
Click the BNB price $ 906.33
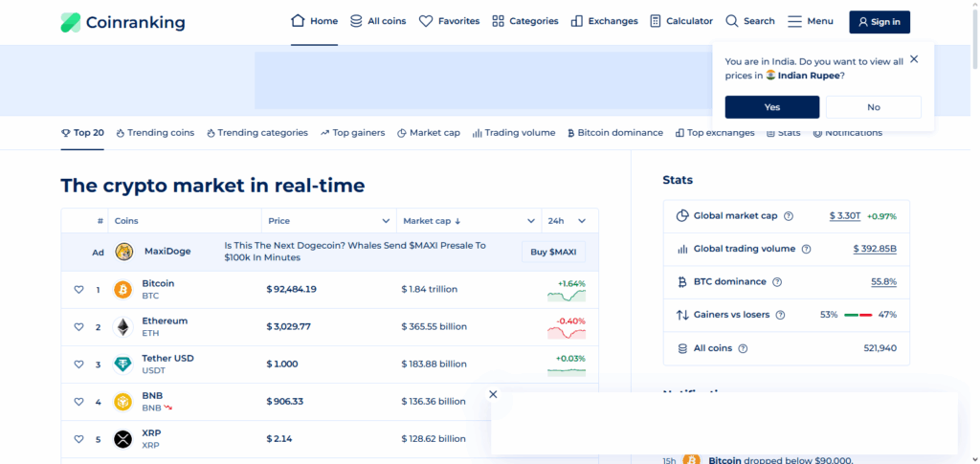285,402
